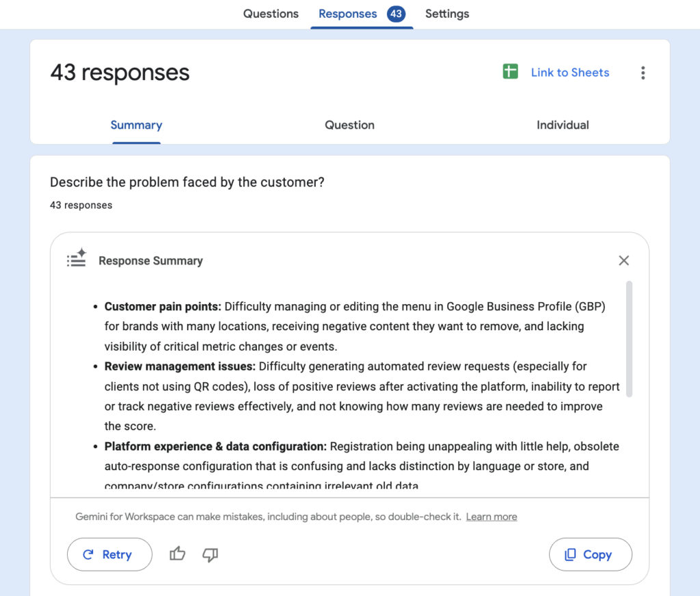Open the Settings tab

point(447,14)
